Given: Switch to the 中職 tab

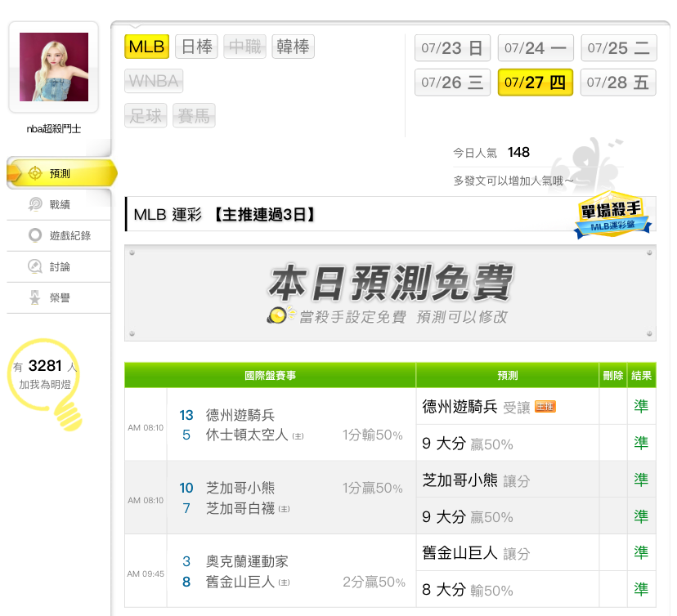Looking at the screenshot, I should tap(244, 47).
